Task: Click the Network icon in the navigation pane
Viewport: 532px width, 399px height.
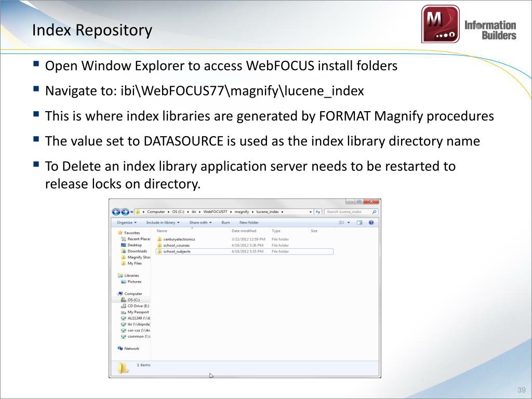Action: (x=120, y=349)
